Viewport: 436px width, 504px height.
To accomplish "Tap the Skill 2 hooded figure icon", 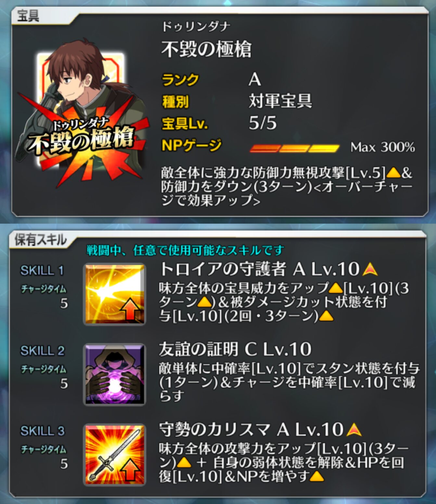I will pyautogui.click(x=114, y=375).
